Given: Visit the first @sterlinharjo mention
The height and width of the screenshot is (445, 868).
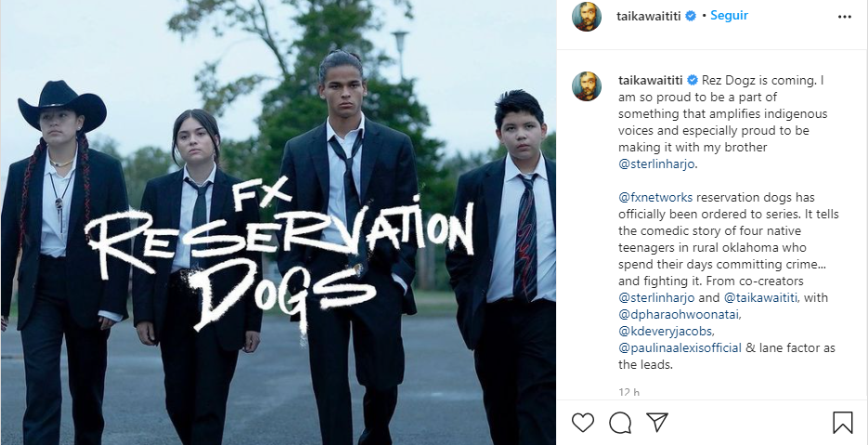Looking at the screenshot, I should pyautogui.click(x=656, y=164).
